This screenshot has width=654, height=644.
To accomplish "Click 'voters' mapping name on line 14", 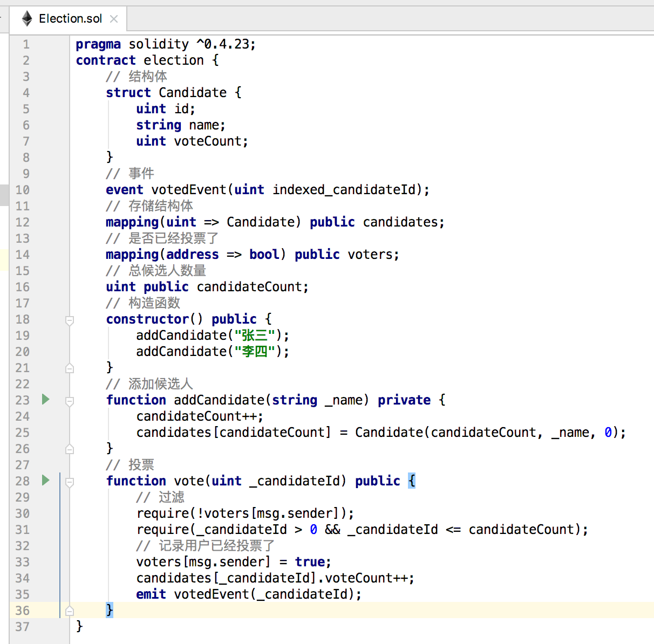I will click(x=370, y=255).
